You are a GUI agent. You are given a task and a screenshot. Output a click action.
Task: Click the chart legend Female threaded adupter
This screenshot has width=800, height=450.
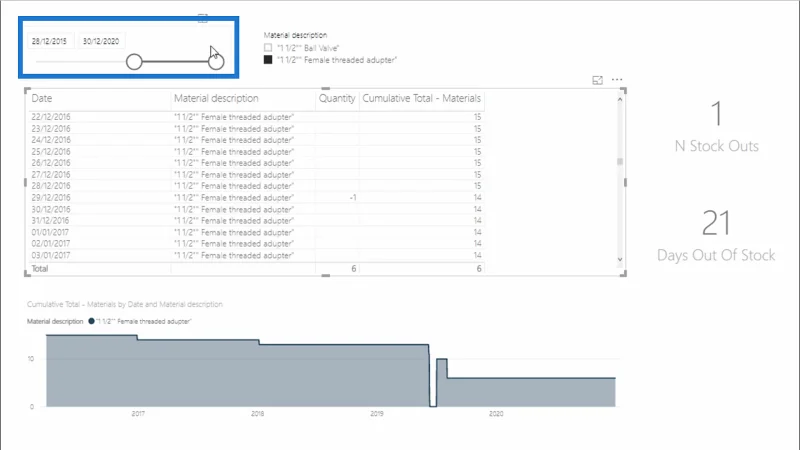(140, 321)
